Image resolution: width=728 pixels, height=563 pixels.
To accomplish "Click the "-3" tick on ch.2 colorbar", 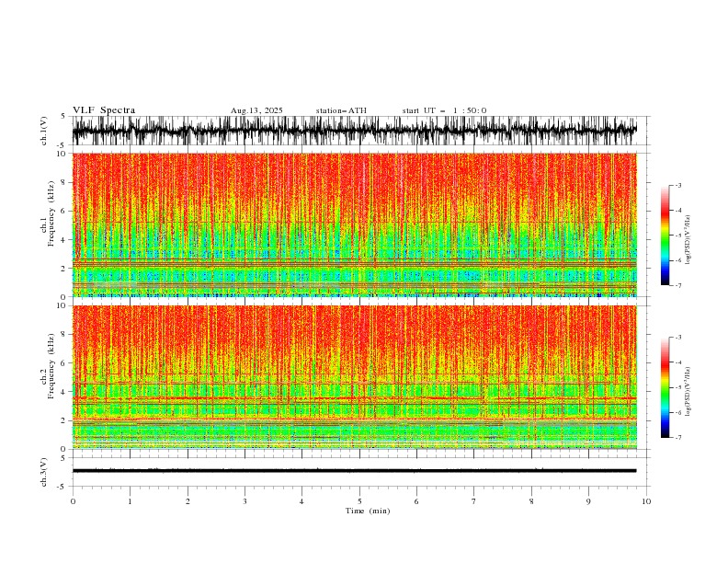I will [678, 338].
